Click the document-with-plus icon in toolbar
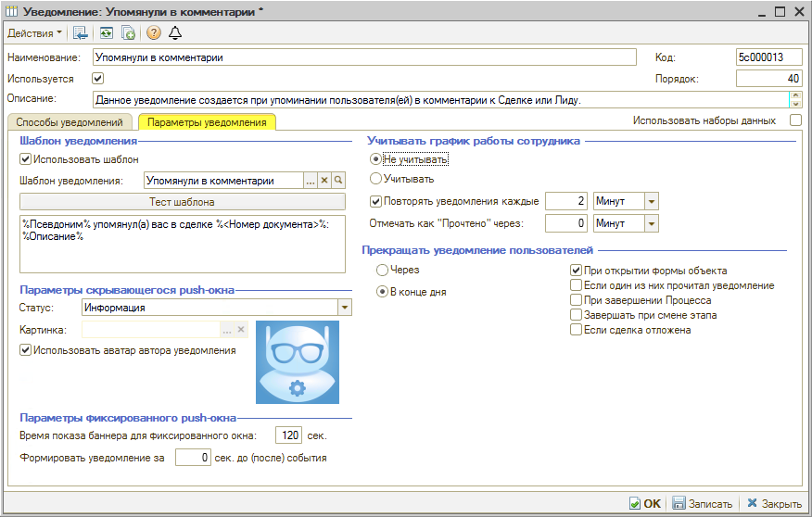Viewport: 812px width, 517px height. click(x=129, y=32)
